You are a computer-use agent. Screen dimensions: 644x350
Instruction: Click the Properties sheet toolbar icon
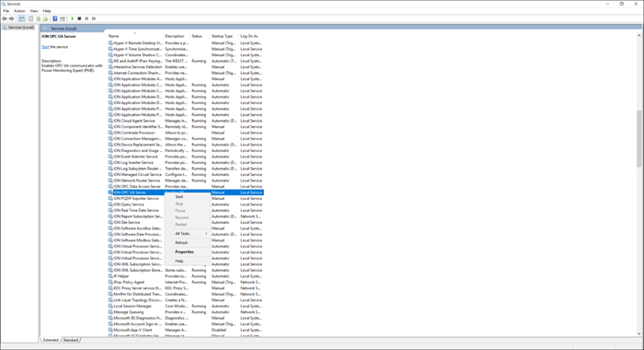30,18
